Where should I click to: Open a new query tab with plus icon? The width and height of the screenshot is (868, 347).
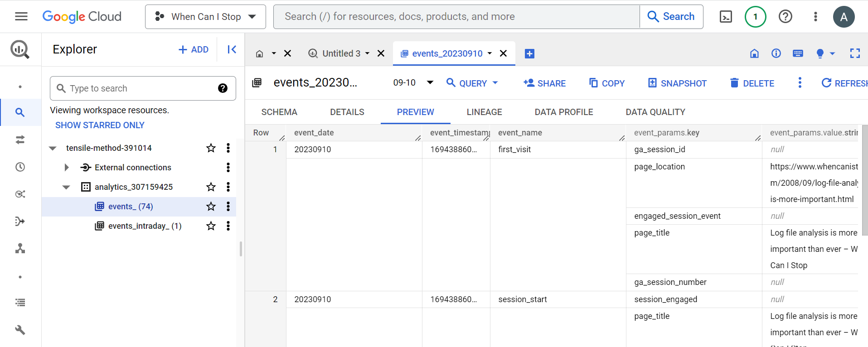[x=529, y=54]
